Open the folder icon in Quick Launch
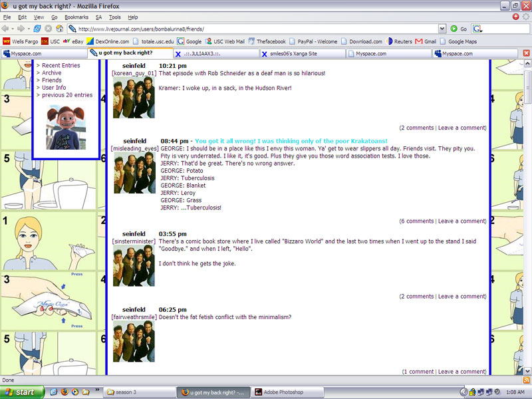 point(86,392)
